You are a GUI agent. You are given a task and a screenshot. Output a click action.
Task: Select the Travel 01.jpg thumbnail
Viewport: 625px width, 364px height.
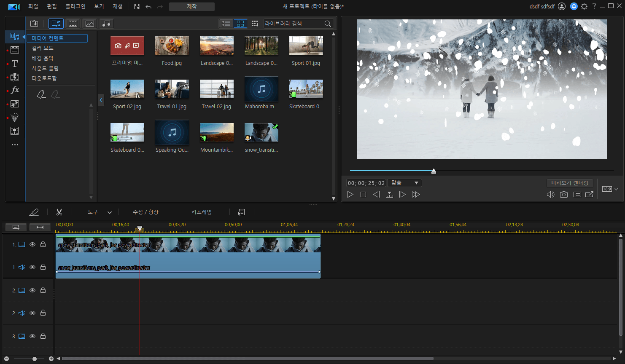pyautogui.click(x=172, y=94)
